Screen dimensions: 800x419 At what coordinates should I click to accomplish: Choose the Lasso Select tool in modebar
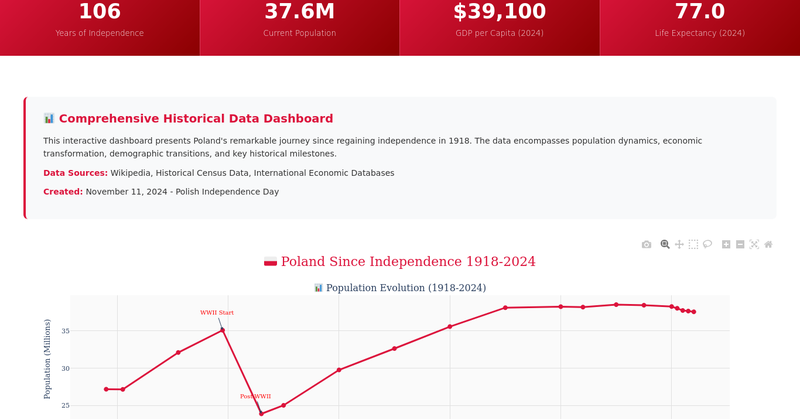707,244
